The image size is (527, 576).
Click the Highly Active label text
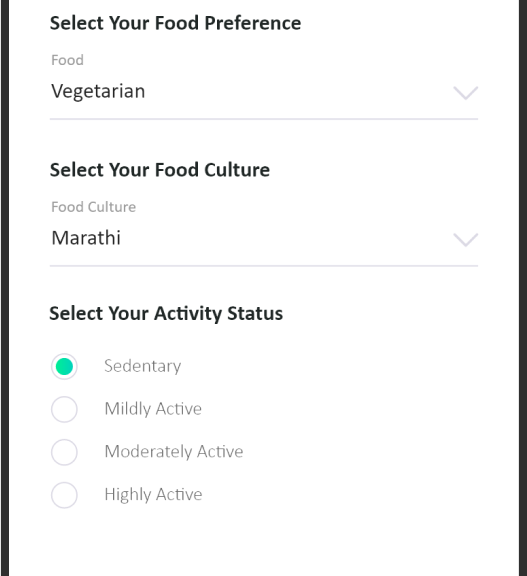tap(153, 494)
